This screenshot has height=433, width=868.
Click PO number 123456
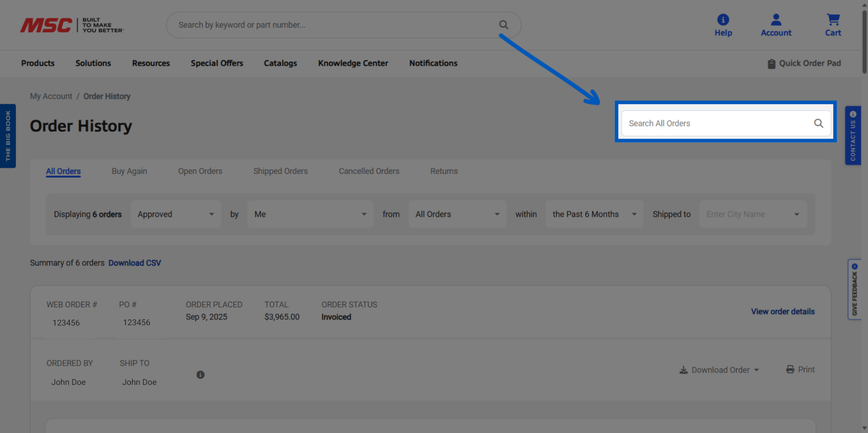[x=136, y=322]
